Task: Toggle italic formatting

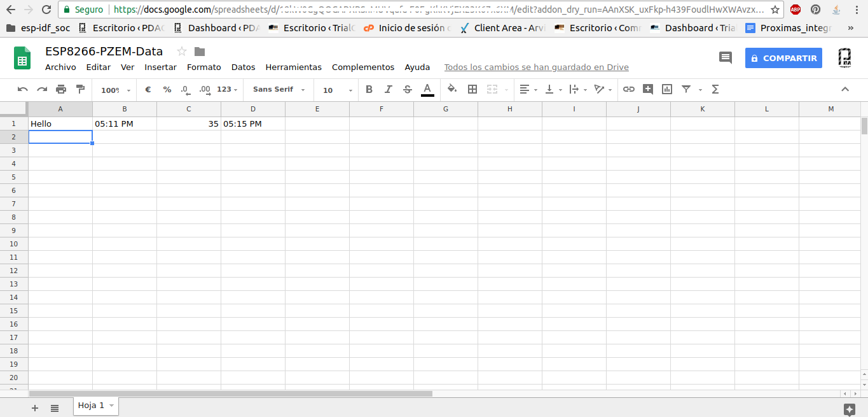Action: pos(389,89)
